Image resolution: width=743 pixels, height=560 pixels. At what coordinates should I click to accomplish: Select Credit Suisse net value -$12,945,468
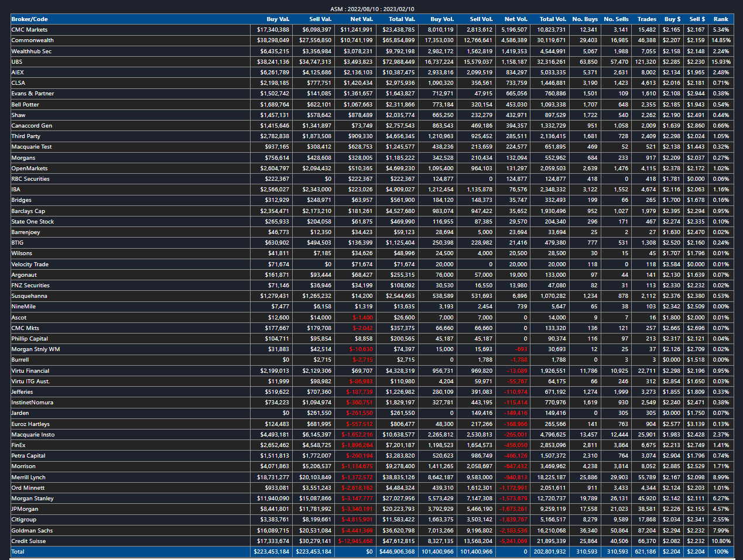coord(355,541)
